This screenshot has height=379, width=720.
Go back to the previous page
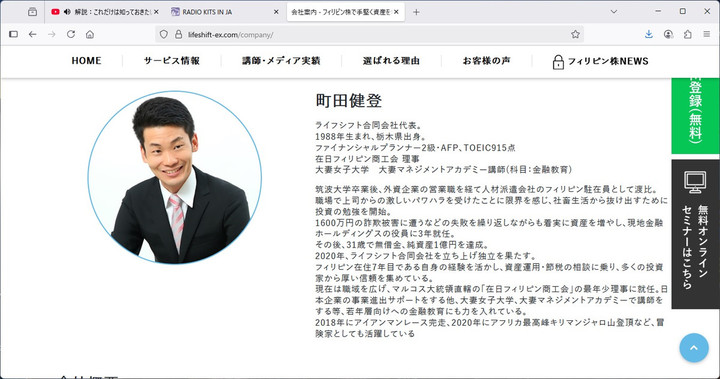[x=32, y=34]
